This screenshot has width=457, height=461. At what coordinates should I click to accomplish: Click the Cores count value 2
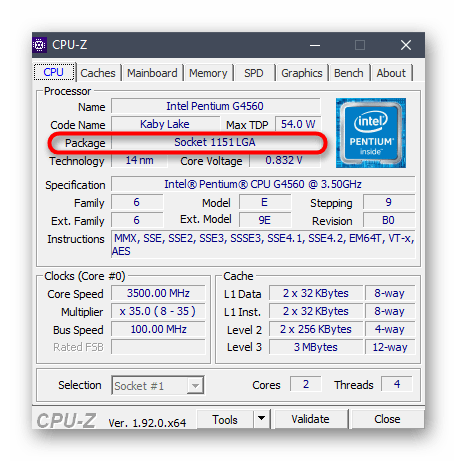pyautogui.click(x=306, y=384)
